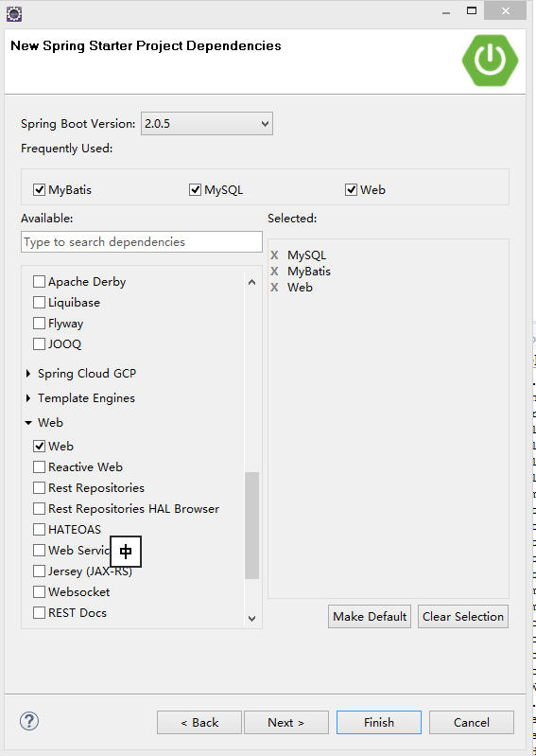Viewport: 536px width, 756px height.
Task: Click the dependency list scroll-up arrow
Action: [x=251, y=283]
